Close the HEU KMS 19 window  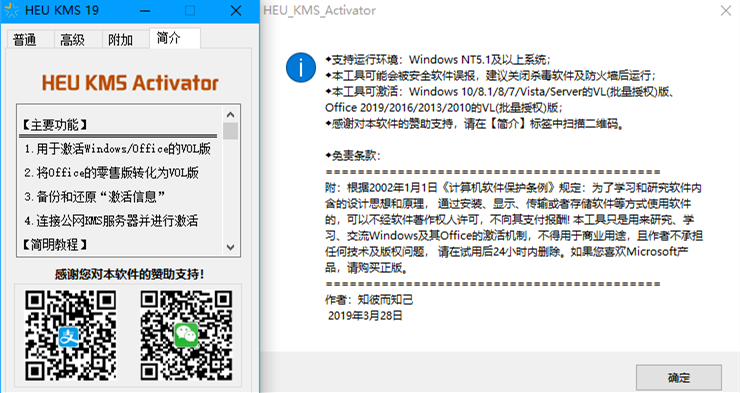[x=236, y=10]
